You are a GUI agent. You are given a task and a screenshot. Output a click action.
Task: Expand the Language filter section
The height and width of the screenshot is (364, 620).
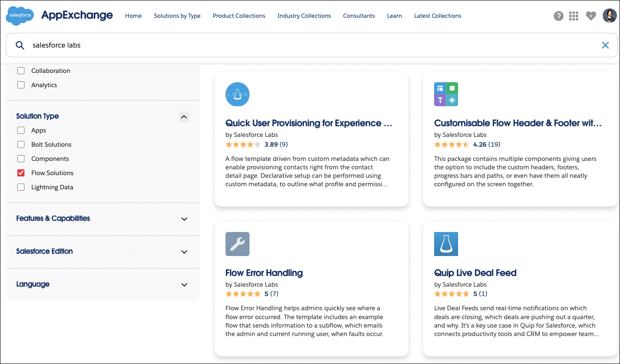click(x=184, y=285)
